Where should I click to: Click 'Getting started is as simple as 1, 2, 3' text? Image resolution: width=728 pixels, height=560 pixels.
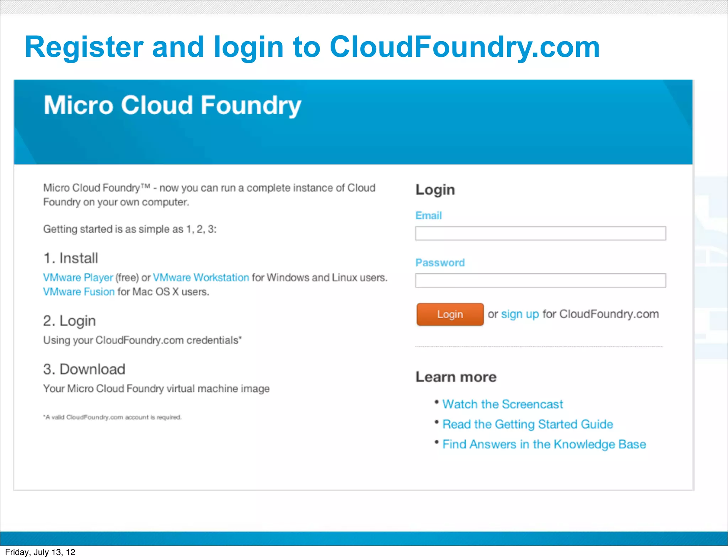pos(130,229)
